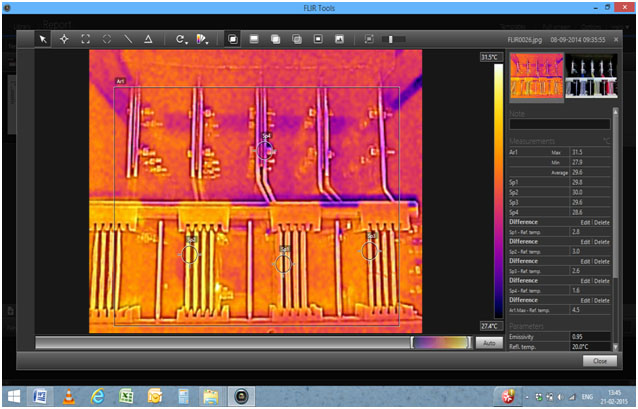Click the Refl. temp. 20.0°C field
The height and width of the screenshot is (409, 638).
click(x=590, y=347)
